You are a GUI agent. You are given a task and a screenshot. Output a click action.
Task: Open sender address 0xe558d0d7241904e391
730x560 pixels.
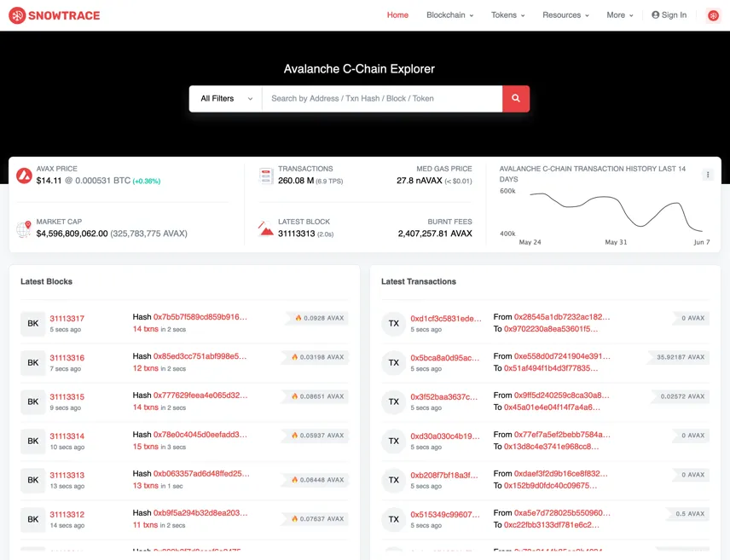562,356
